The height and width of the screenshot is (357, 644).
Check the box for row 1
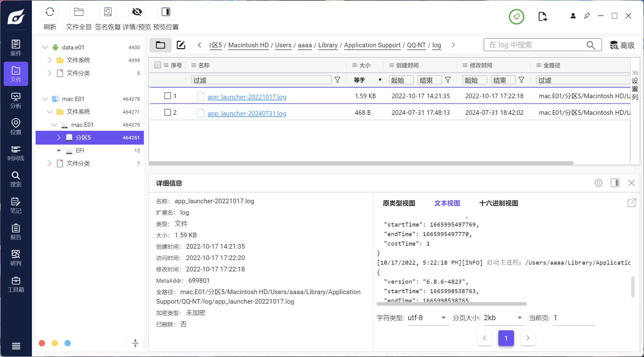[168, 96]
